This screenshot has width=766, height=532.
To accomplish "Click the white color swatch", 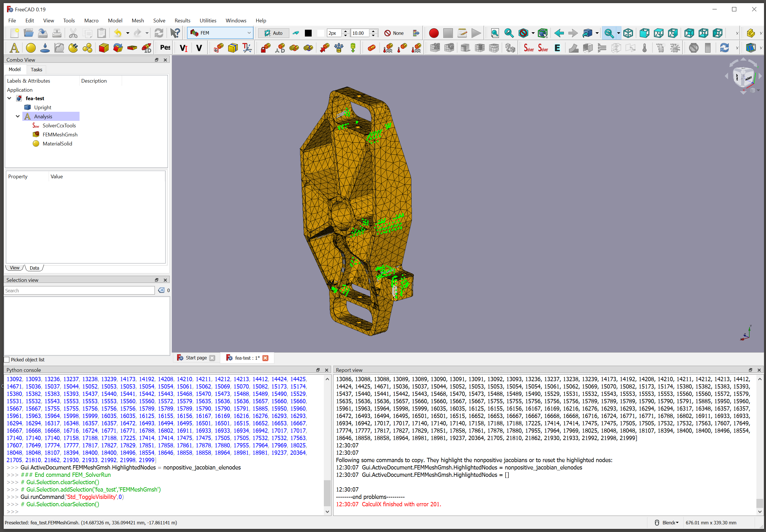I will tap(320, 33).
